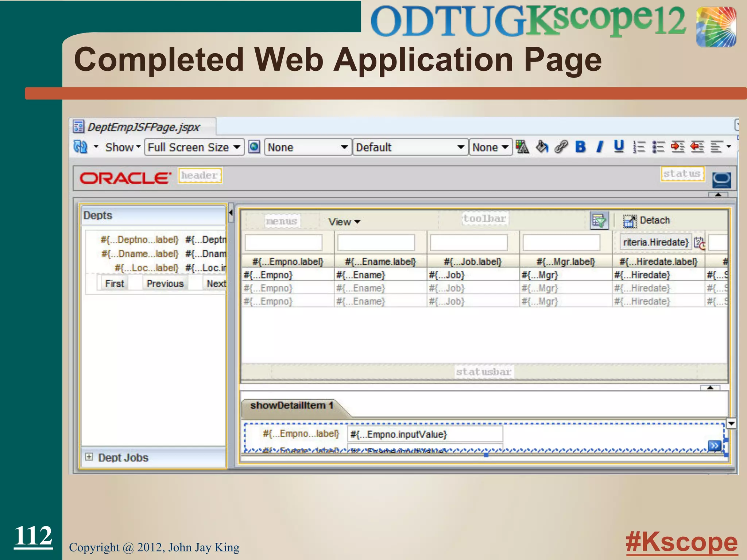Image resolution: width=747 pixels, height=560 pixels.
Task: Click the #{...Deptno...label} text in Depts form
Action: pos(139,240)
